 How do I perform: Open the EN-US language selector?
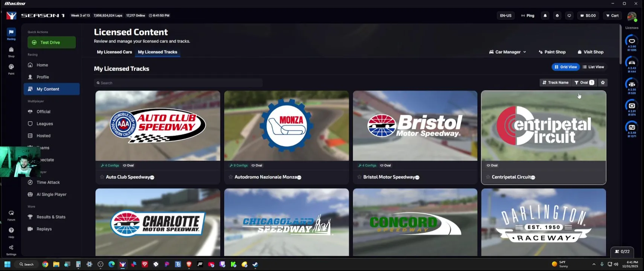click(x=505, y=15)
